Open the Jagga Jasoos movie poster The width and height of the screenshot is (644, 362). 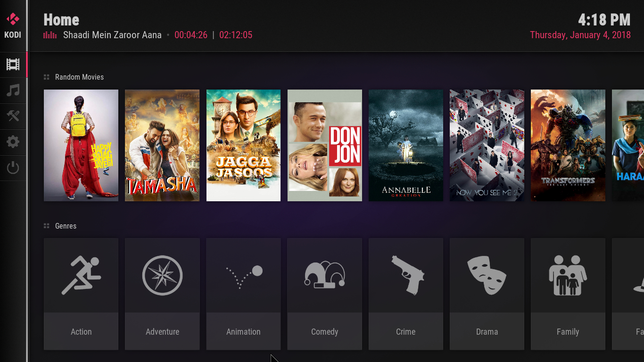(243, 145)
